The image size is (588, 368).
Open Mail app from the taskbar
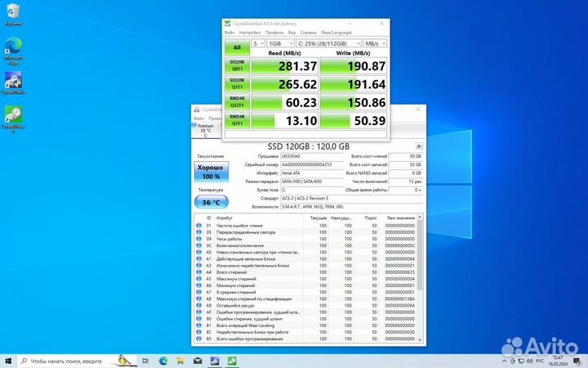[x=198, y=361]
